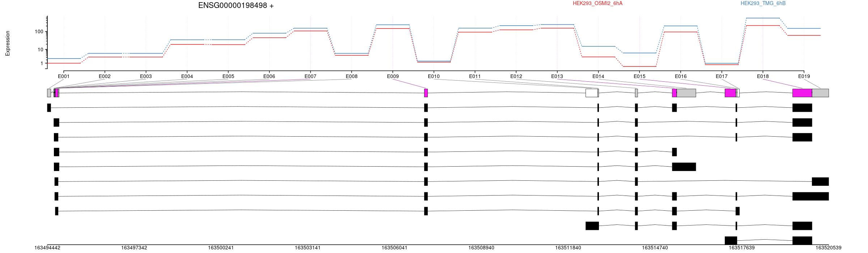Click exon label E019
Screen dimensions: 868x253
(x=804, y=76)
